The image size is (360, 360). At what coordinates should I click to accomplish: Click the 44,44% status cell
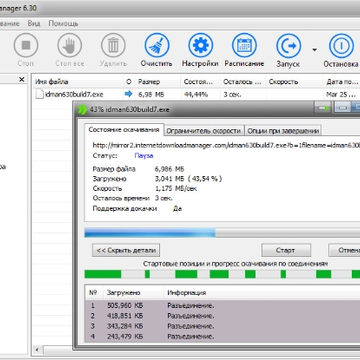pyautogui.click(x=196, y=94)
